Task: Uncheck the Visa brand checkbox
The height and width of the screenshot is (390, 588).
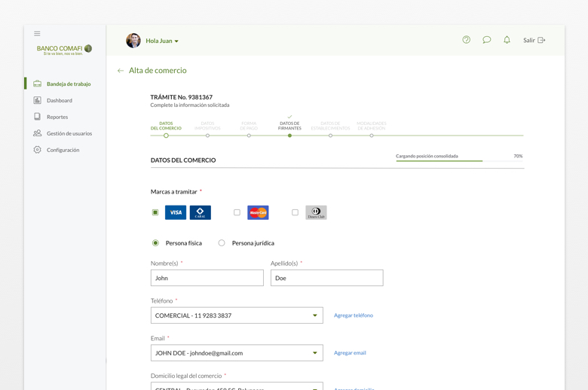Action: point(155,212)
